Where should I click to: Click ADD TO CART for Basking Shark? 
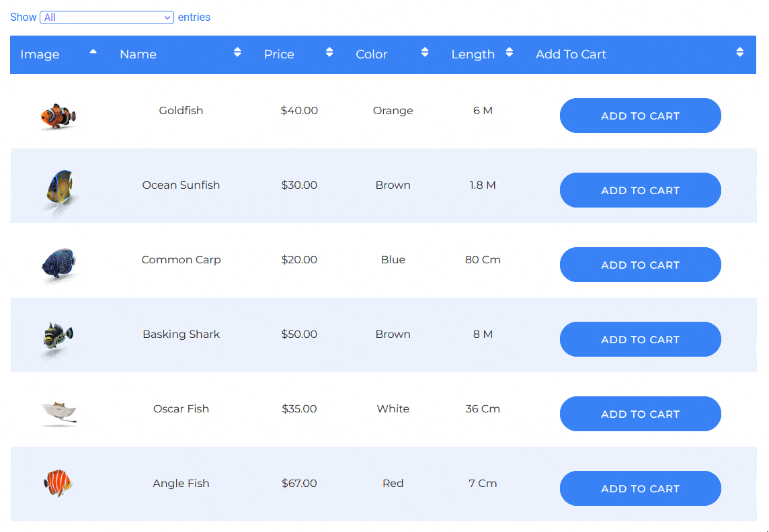pos(640,339)
